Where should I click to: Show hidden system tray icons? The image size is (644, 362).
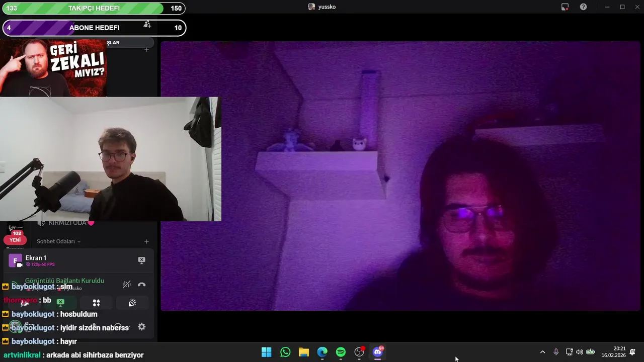click(x=542, y=352)
